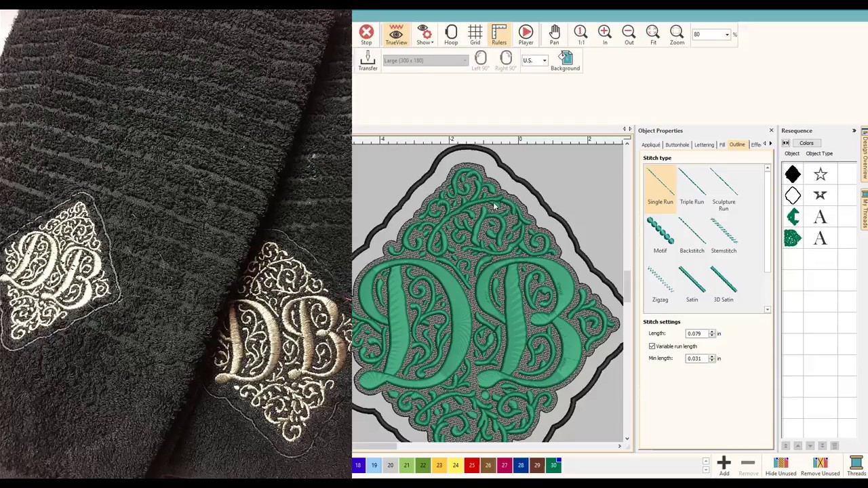Click the Transfer icon
This screenshot has width=868, height=488.
click(368, 60)
